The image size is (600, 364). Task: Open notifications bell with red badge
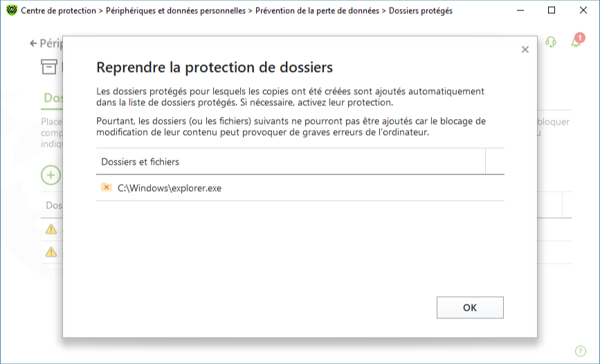[577, 41]
